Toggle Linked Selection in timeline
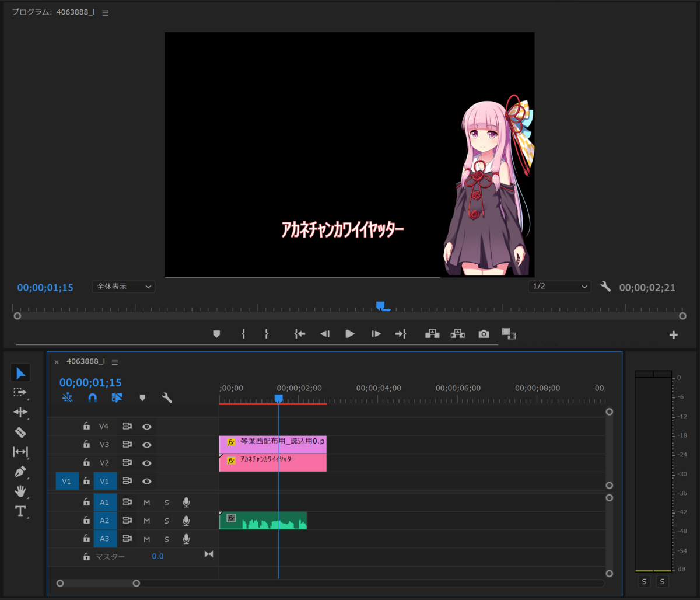The image size is (700, 600). (x=117, y=398)
